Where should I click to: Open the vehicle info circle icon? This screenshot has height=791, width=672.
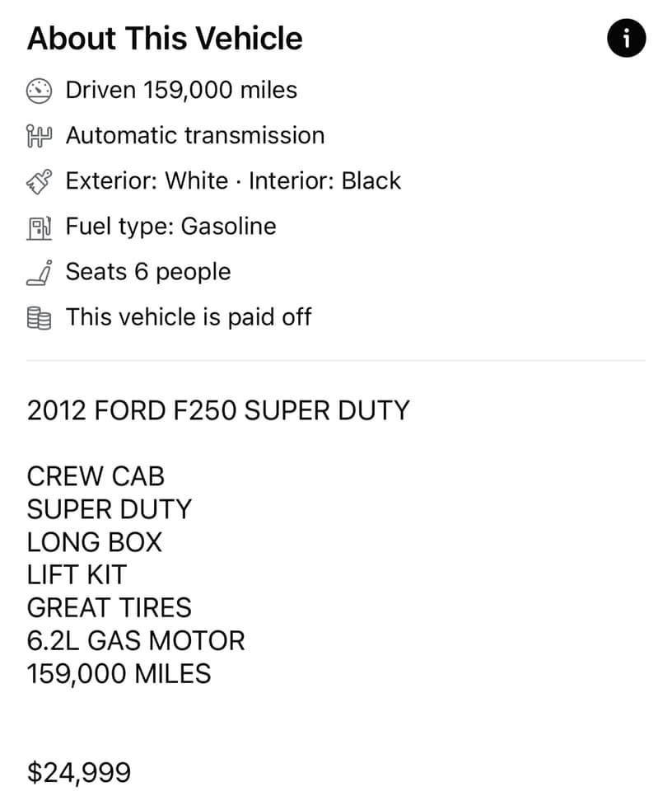pos(626,39)
